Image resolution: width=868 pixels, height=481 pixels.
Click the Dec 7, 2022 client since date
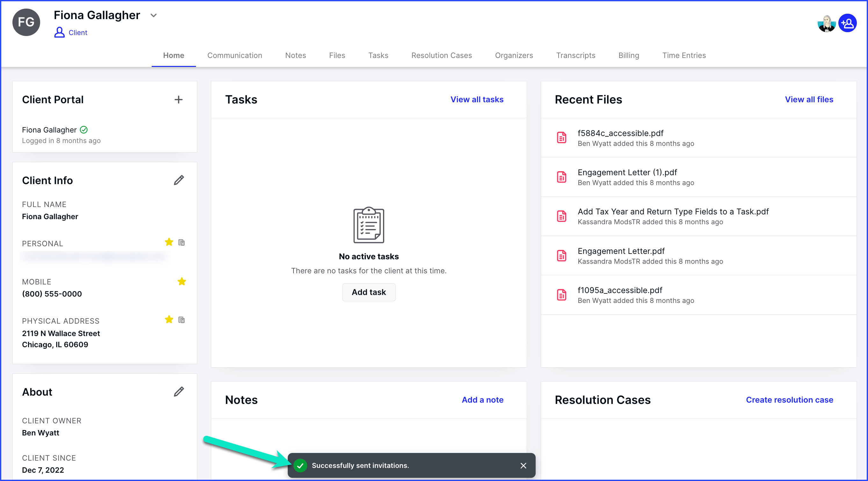(x=43, y=470)
